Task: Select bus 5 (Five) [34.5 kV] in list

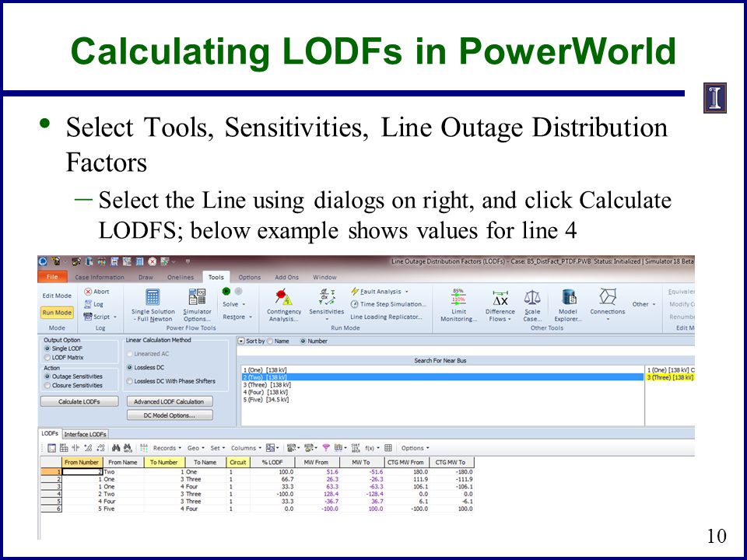Action: click(442, 400)
